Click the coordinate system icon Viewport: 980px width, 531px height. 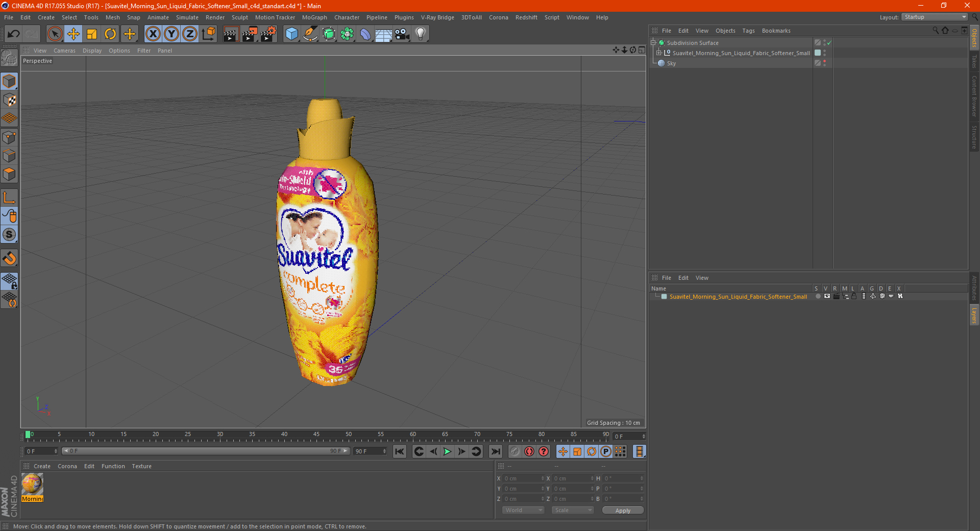coord(209,34)
